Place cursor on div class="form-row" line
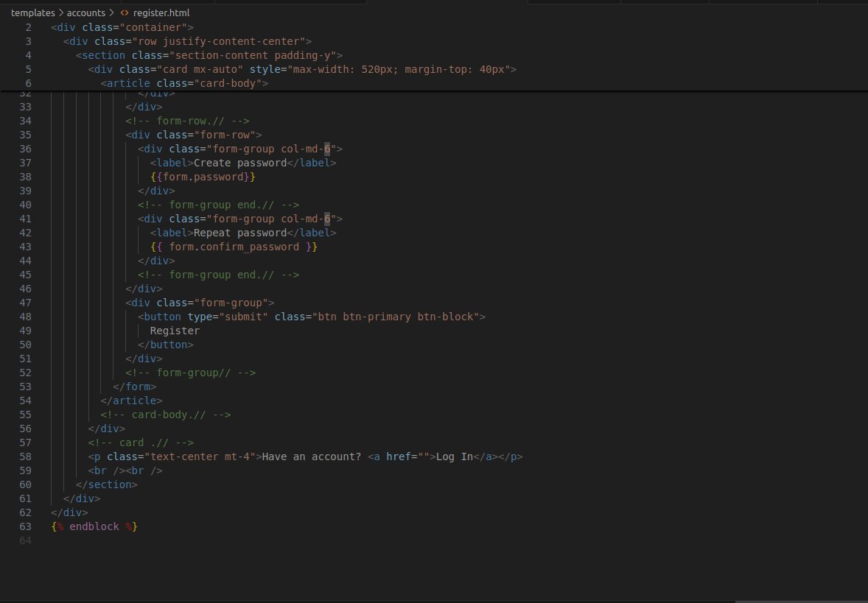This screenshot has height=603, width=868. pos(194,135)
